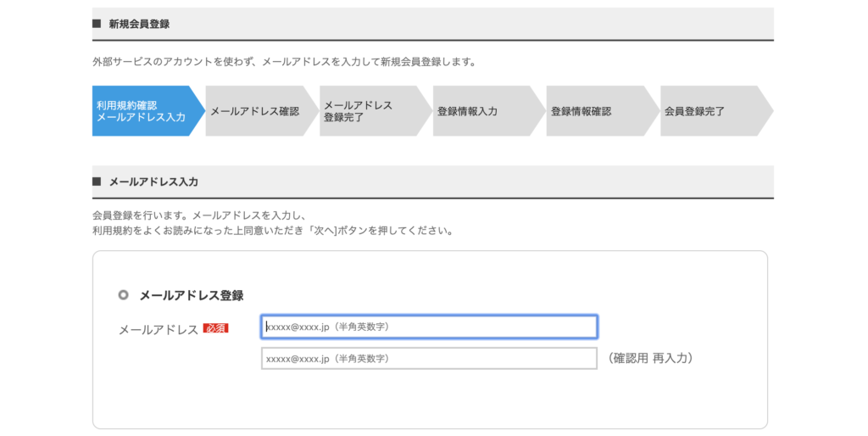Viewport: 868px width, 436px height.
Task: Select the 登録情報確認 step
Action: point(603,111)
